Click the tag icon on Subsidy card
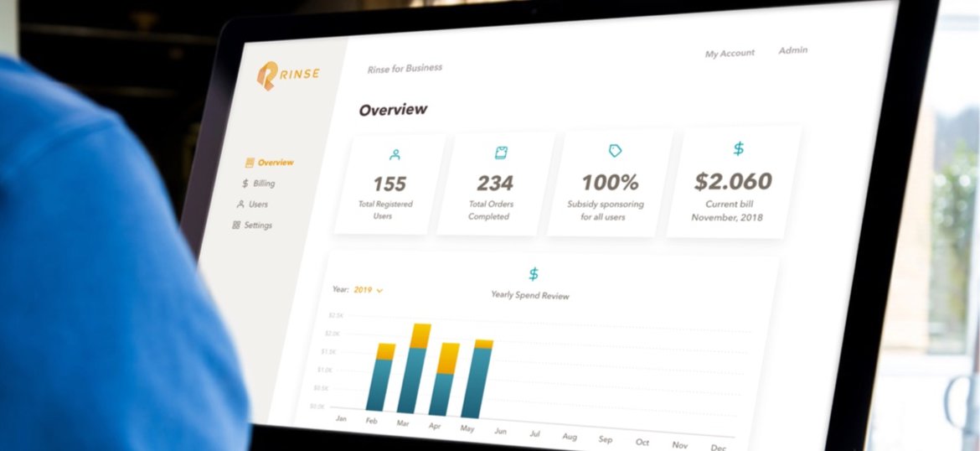The height and width of the screenshot is (451, 980). [x=615, y=151]
